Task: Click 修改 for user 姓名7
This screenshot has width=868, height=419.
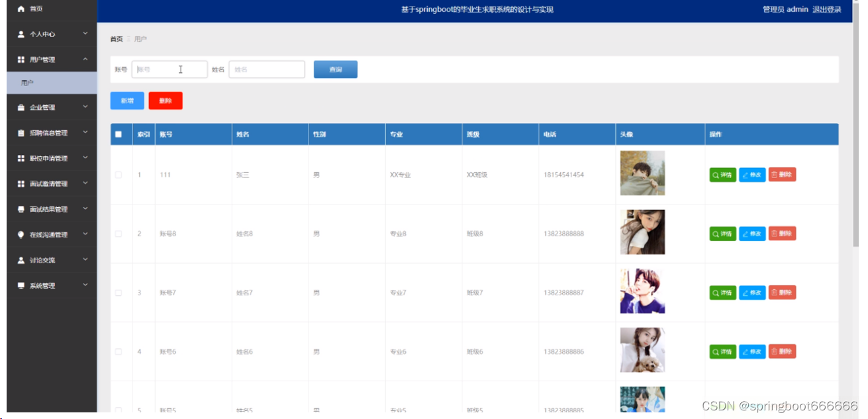Action: (x=752, y=293)
